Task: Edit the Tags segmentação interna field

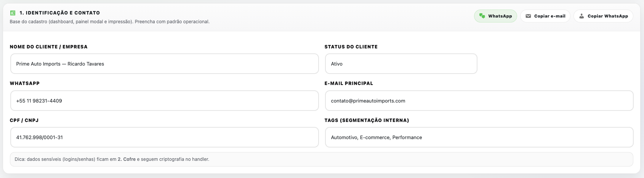Action: click(479, 137)
